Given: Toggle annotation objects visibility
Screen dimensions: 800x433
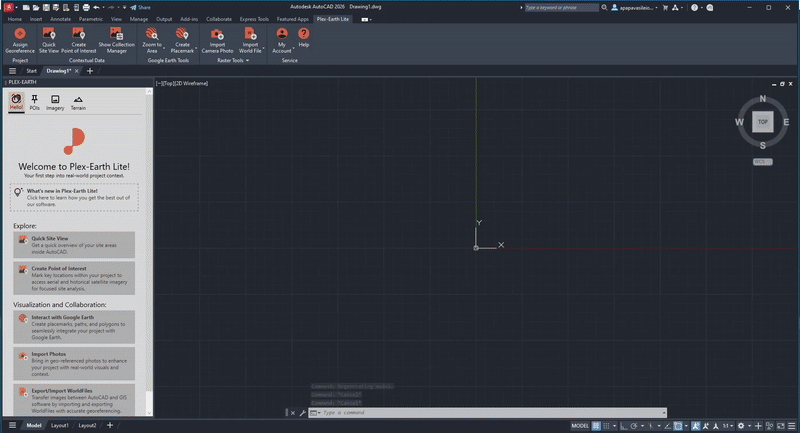Looking at the screenshot, I should click(x=695, y=426).
